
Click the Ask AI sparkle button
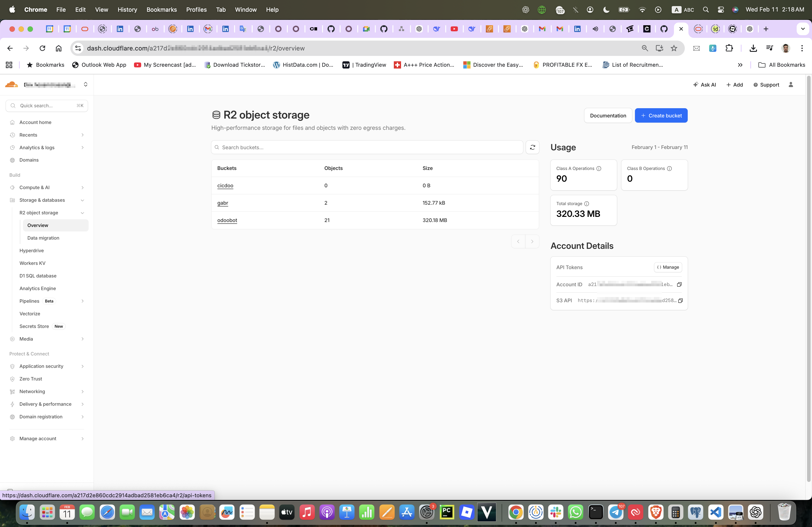point(705,85)
